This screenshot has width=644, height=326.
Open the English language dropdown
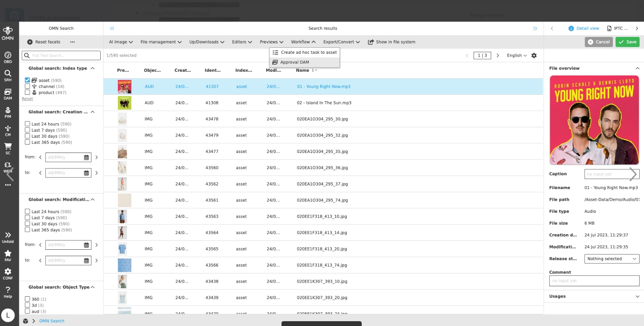(516, 55)
